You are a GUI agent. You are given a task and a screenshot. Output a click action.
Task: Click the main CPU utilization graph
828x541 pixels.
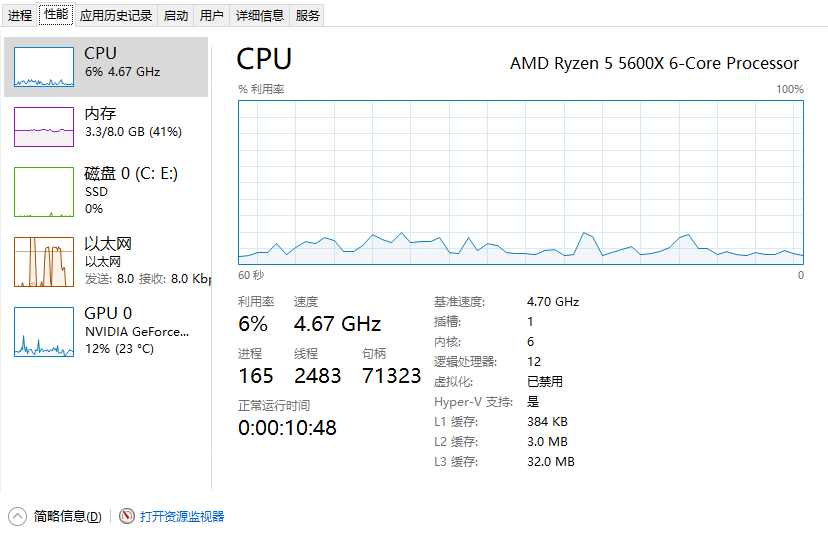(x=521, y=182)
